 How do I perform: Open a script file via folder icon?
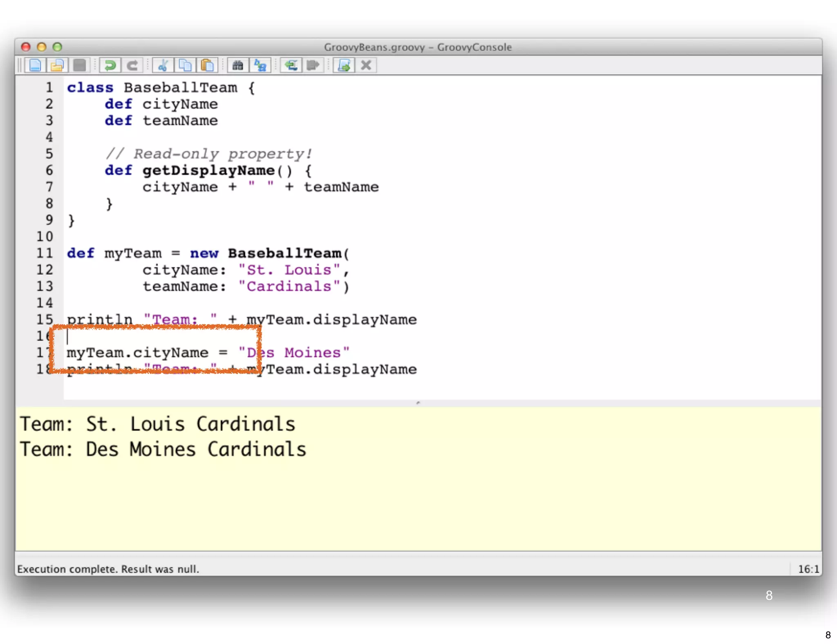click(x=57, y=65)
